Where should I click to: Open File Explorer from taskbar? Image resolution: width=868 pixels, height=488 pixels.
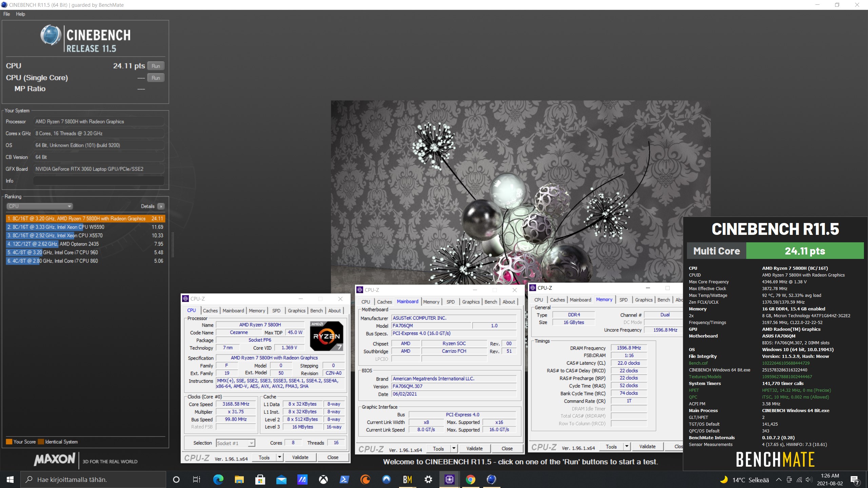click(x=239, y=480)
